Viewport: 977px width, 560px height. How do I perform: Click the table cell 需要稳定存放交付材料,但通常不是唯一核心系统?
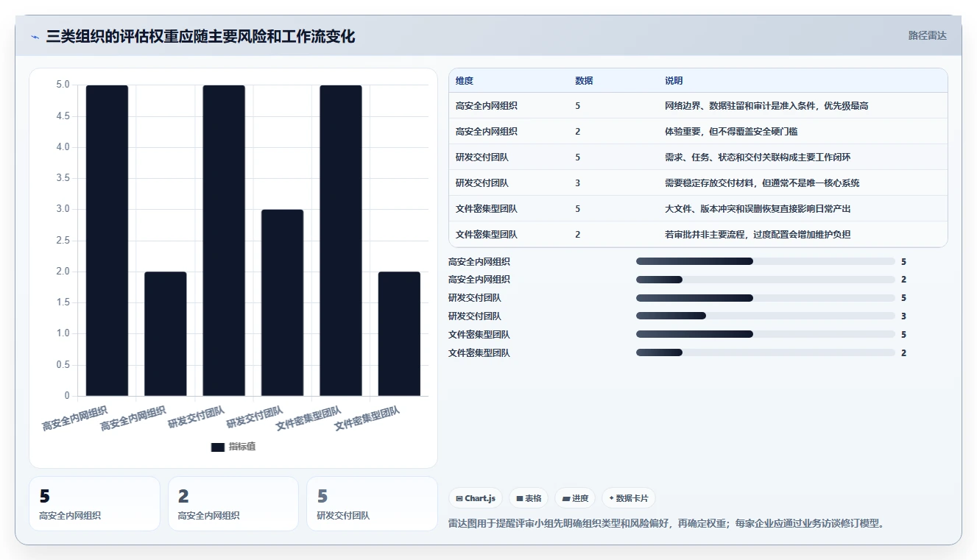pyautogui.click(x=762, y=183)
